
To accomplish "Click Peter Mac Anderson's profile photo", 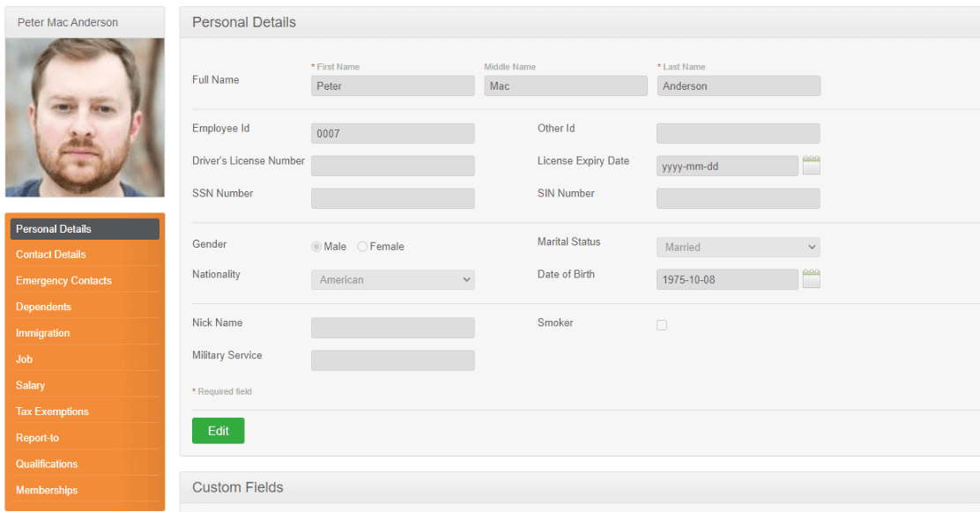I will 85,117.
